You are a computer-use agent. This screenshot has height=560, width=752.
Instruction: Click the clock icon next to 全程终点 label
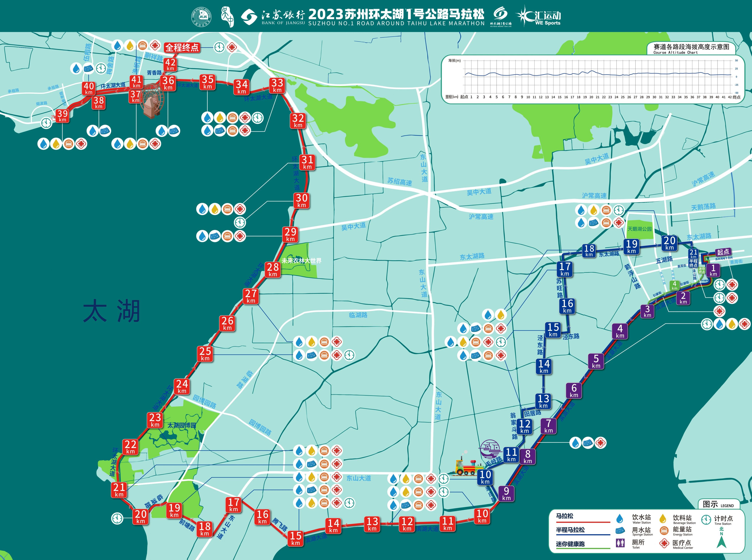pyautogui.click(x=219, y=47)
